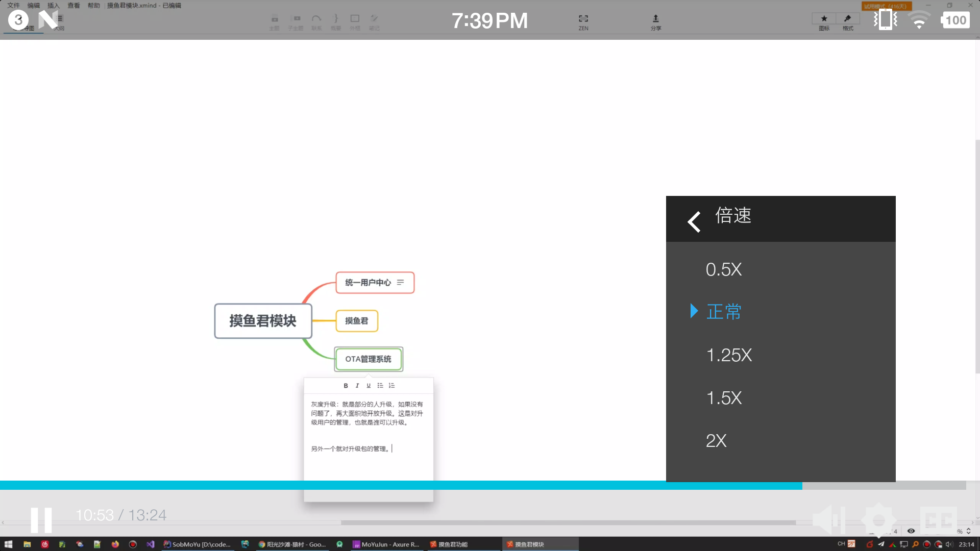Click the underline U formatting icon
The height and width of the screenshot is (551, 980).
coord(369,386)
